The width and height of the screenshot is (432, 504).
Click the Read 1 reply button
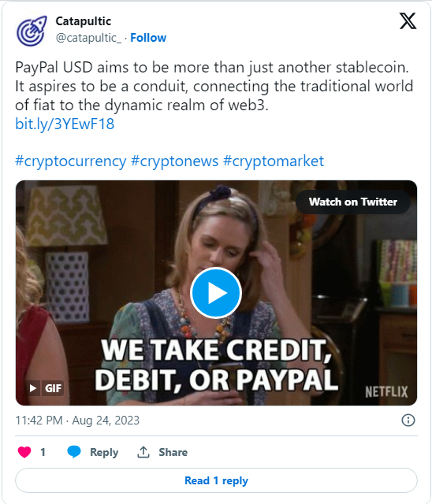(216, 480)
